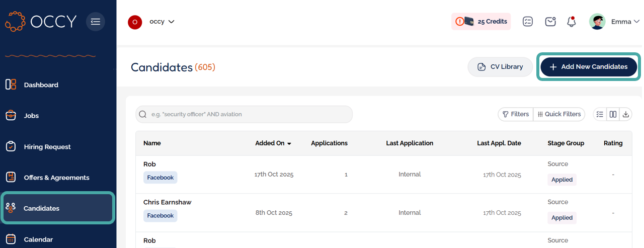The width and height of the screenshot is (644, 248).
Task: Open Jobs from the sidebar
Action: pos(31,116)
